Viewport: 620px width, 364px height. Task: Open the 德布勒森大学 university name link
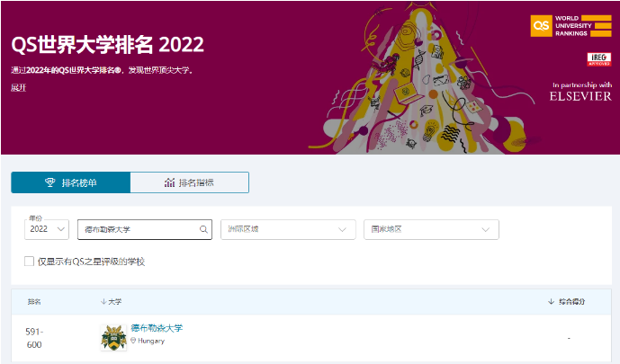[x=157, y=328]
